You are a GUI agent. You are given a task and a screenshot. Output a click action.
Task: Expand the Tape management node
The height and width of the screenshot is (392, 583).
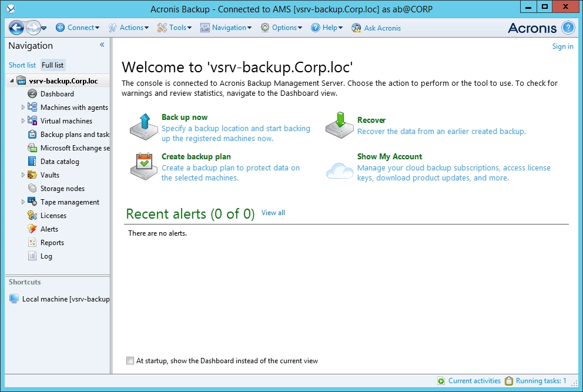(23, 202)
